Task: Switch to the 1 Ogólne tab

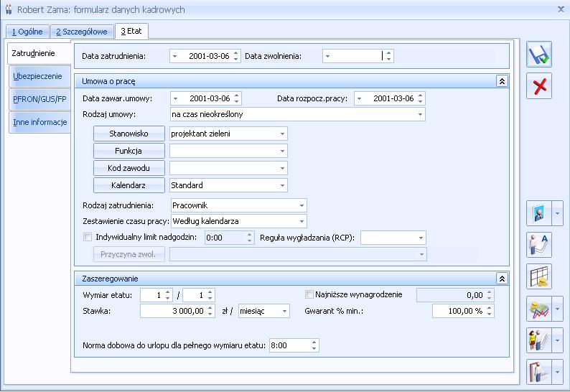Action: click(27, 32)
